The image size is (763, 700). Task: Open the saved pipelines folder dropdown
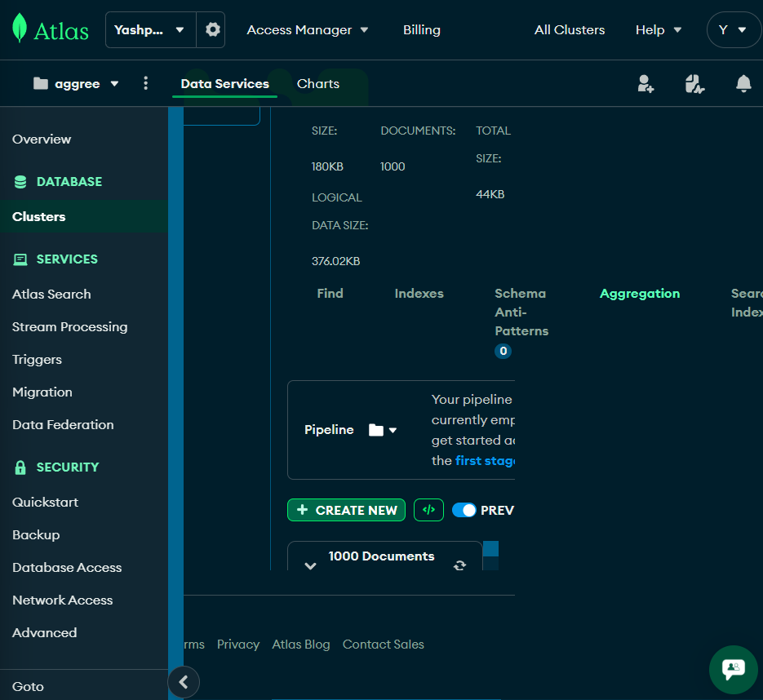[383, 430]
